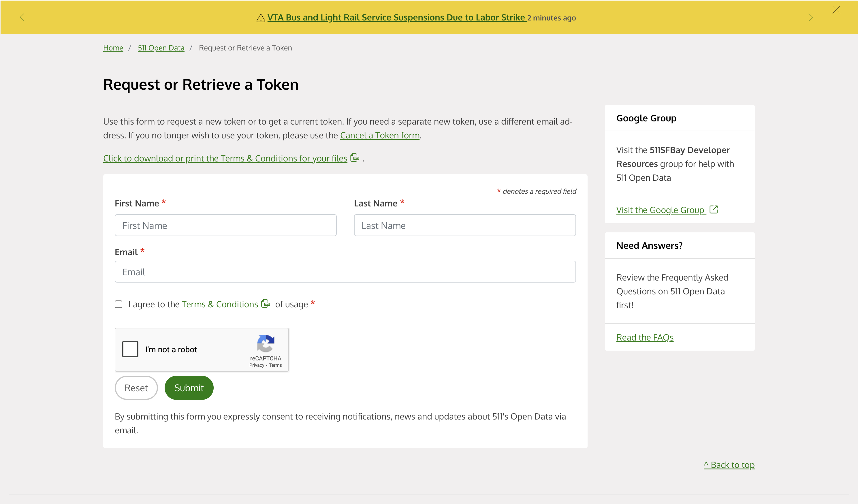Image resolution: width=858 pixels, height=504 pixels.
Task: Open reCAPTCHA Privacy link
Action: click(x=257, y=365)
